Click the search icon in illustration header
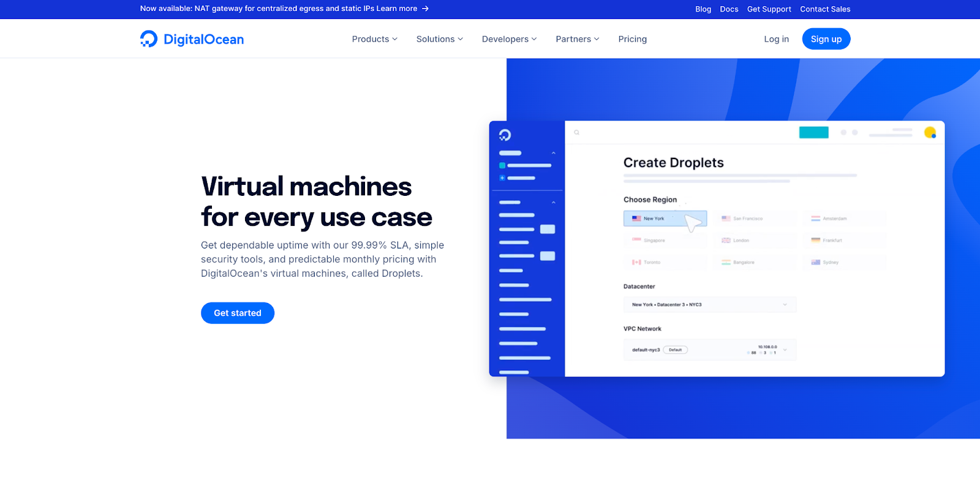The height and width of the screenshot is (497, 980). tap(576, 132)
